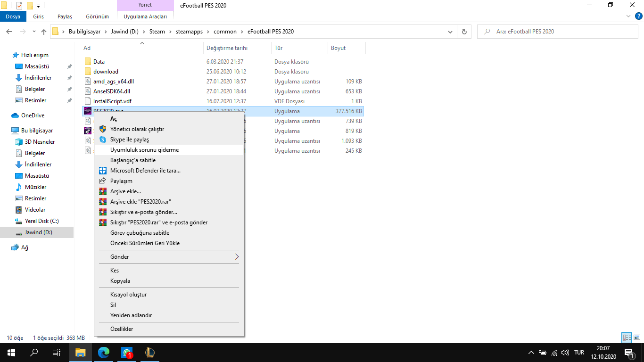
Task: Go back using the left arrow
Action: [x=9, y=32]
